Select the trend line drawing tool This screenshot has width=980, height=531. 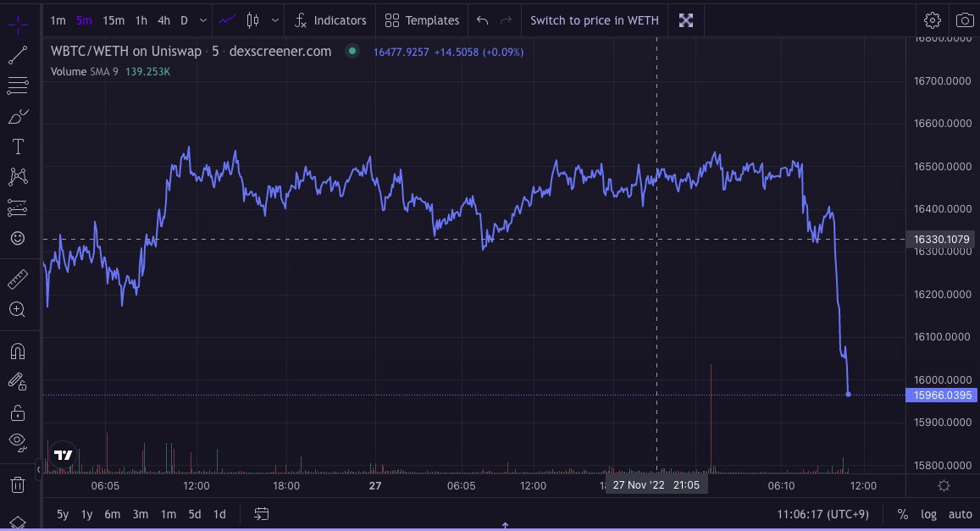pos(18,54)
